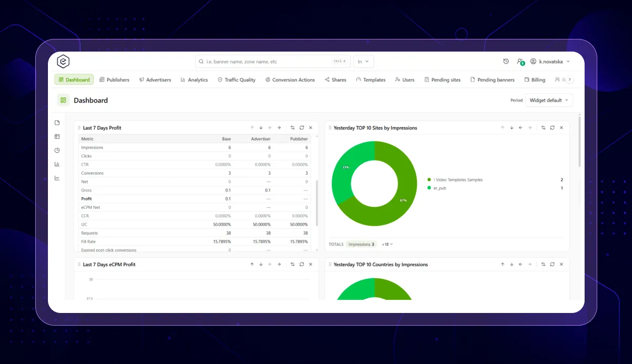Select the pie chart icon in sidebar

(57, 150)
